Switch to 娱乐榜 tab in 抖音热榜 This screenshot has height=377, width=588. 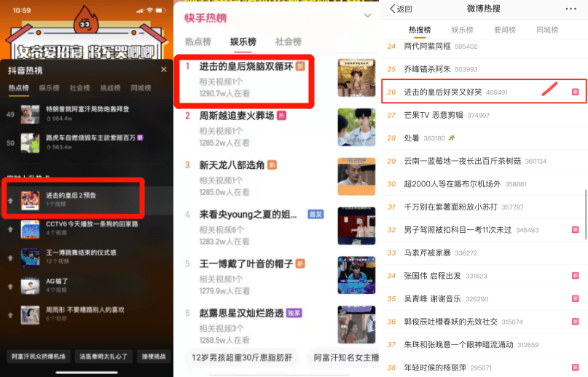[49, 87]
